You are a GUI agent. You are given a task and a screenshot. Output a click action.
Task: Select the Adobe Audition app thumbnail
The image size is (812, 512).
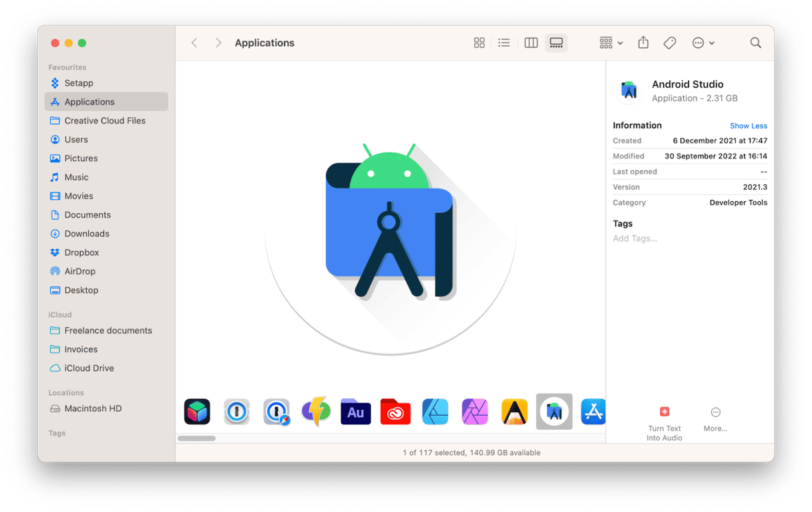[x=355, y=412]
